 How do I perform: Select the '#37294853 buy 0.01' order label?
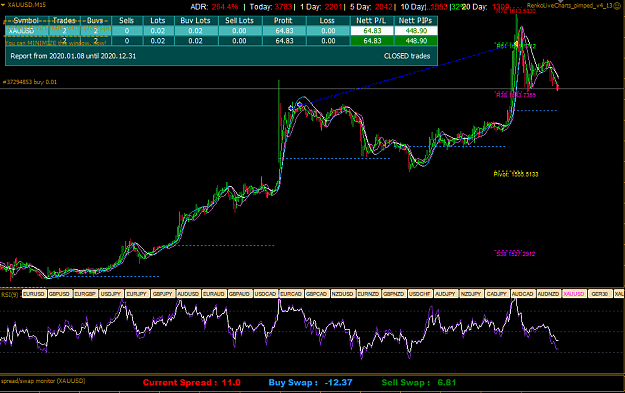click(30, 82)
